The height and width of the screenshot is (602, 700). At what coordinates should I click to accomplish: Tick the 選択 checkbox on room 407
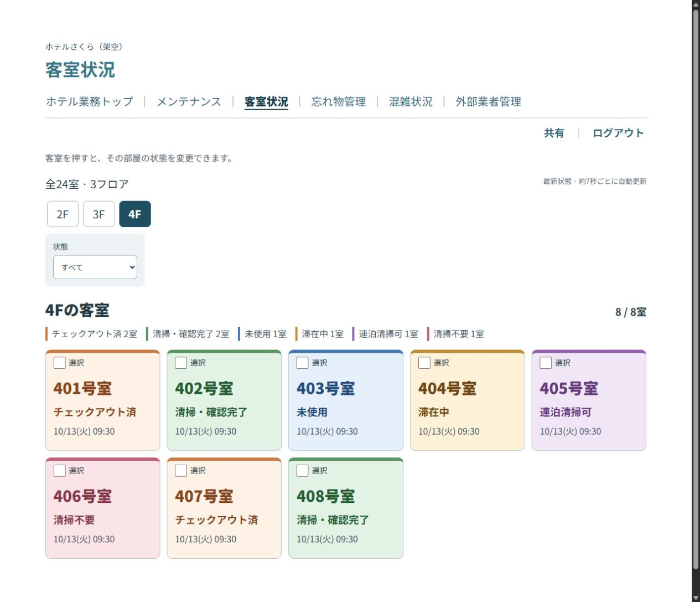click(181, 471)
